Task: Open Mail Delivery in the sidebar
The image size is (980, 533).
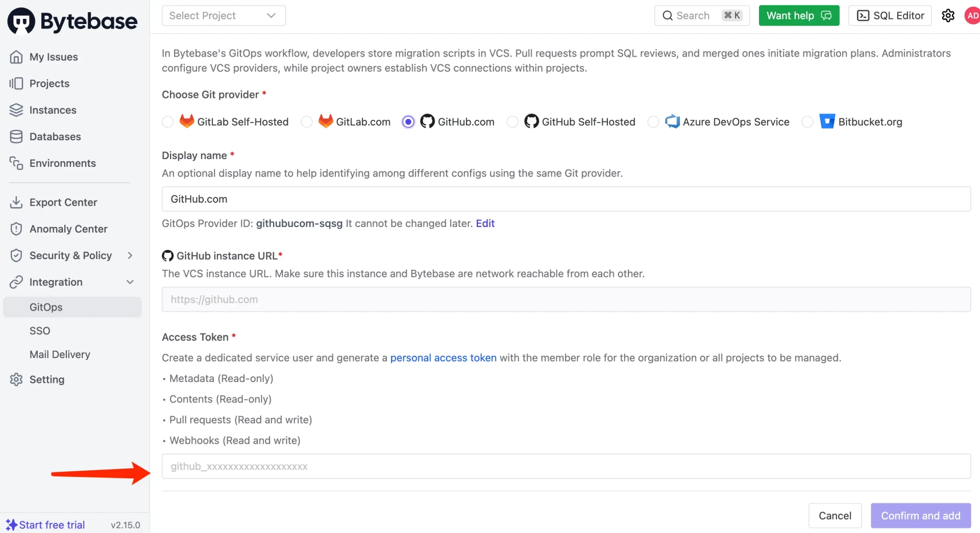Action: [x=60, y=354]
